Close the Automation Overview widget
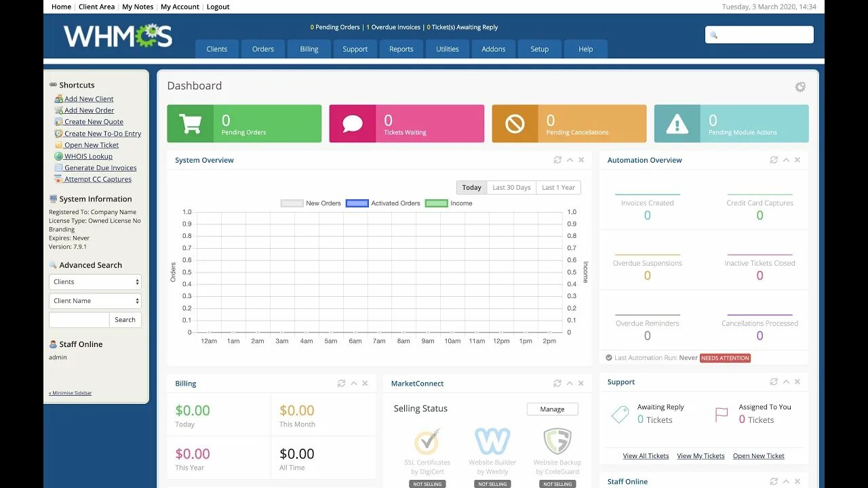This screenshot has width=868, height=488. 797,160
